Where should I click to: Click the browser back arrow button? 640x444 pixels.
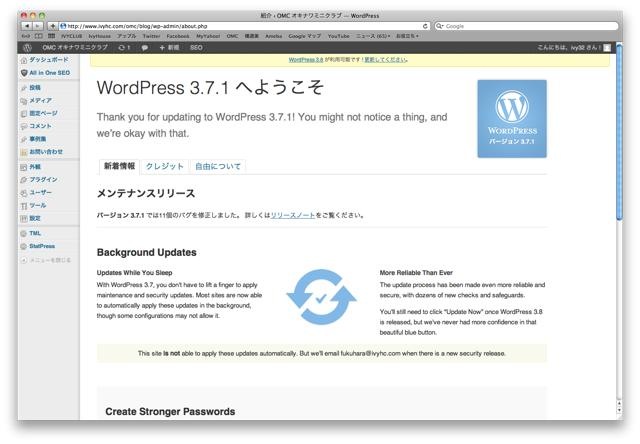(x=26, y=25)
